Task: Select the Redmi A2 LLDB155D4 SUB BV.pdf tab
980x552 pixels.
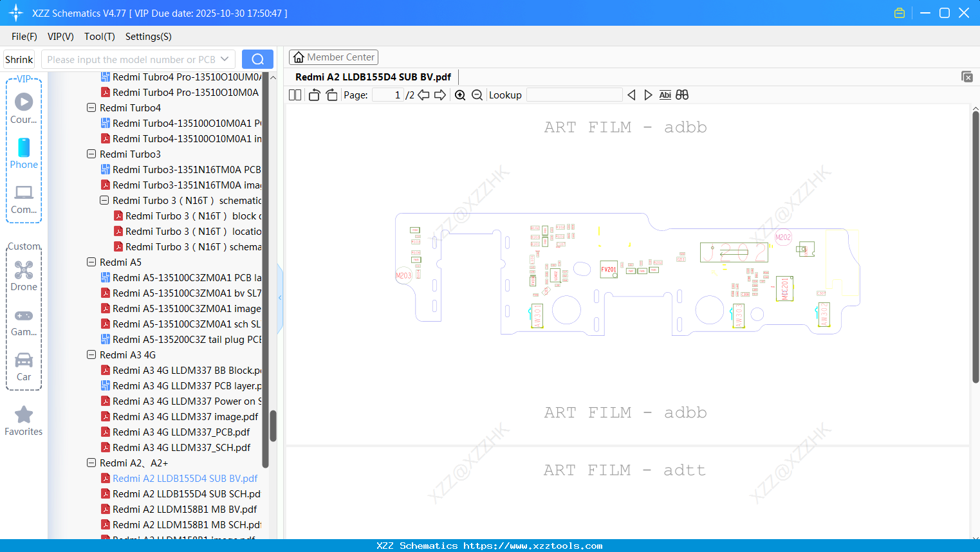Action: (373, 77)
